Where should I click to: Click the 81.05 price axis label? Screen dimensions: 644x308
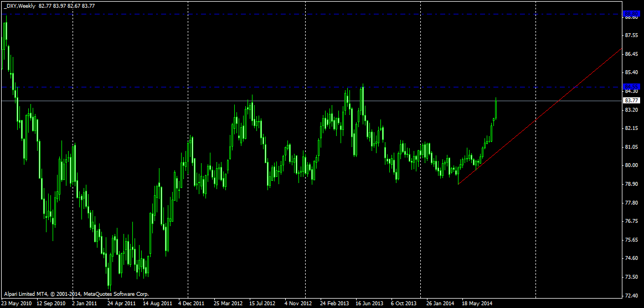point(631,147)
